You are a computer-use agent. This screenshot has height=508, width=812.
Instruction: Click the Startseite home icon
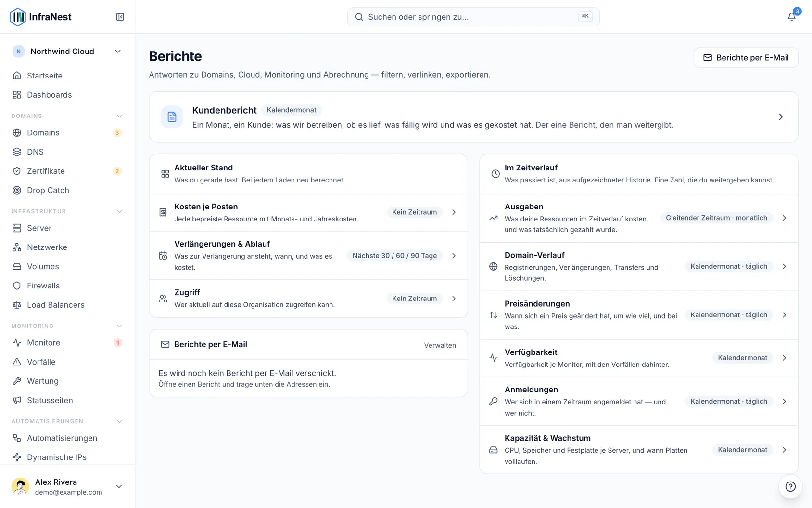click(17, 76)
